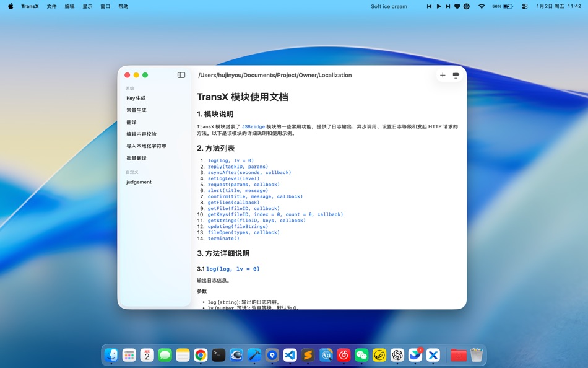
Task: Toggle the sidebar visibility icon
Action: point(181,74)
